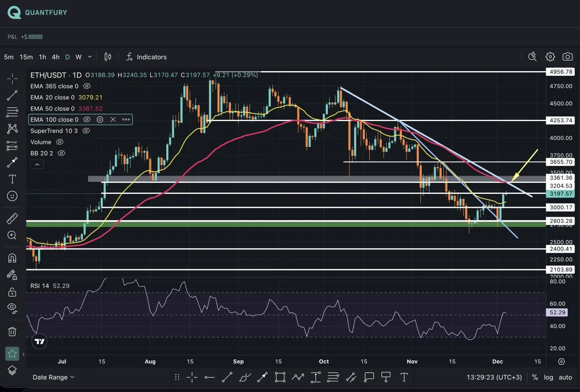The width and height of the screenshot is (580, 392).
Task: Open the emoji icons tool
Action: (x=13, y=196)
